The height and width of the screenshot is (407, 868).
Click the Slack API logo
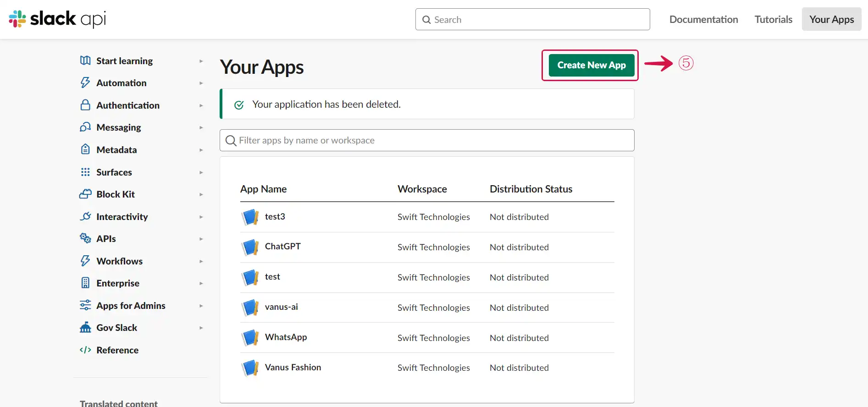click(57, 19)
